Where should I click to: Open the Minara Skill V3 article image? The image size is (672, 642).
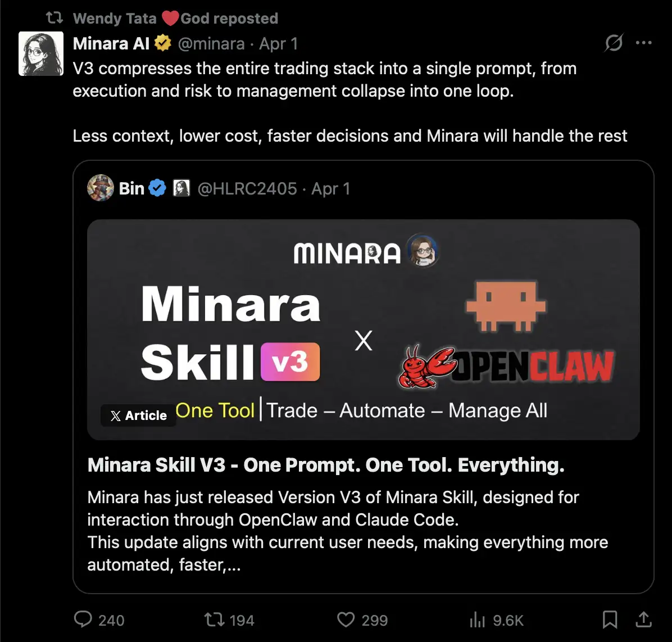(x=363, y=329)
